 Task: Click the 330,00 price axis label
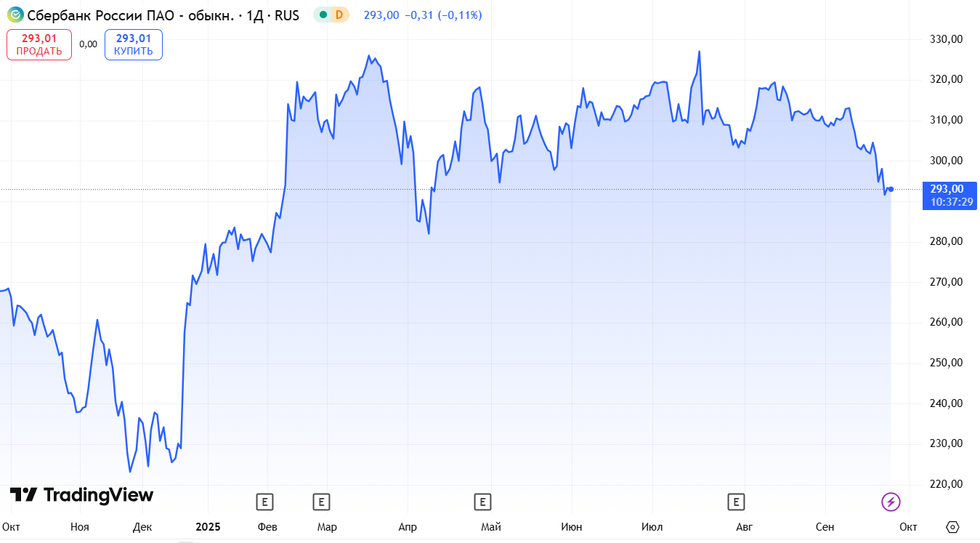click(x=946, y=39)
